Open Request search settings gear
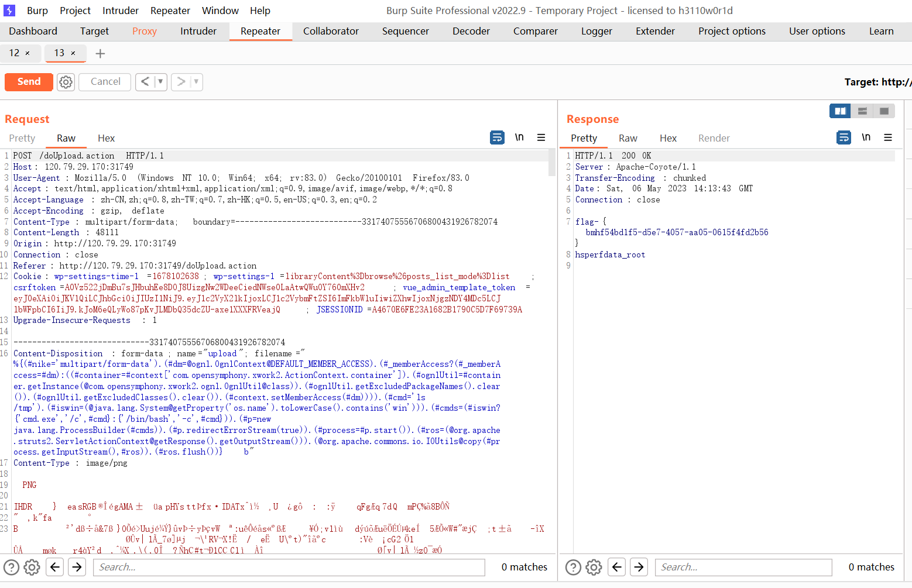Image resolution: width=912 pixels, height=588 pixels. point(32,567)
